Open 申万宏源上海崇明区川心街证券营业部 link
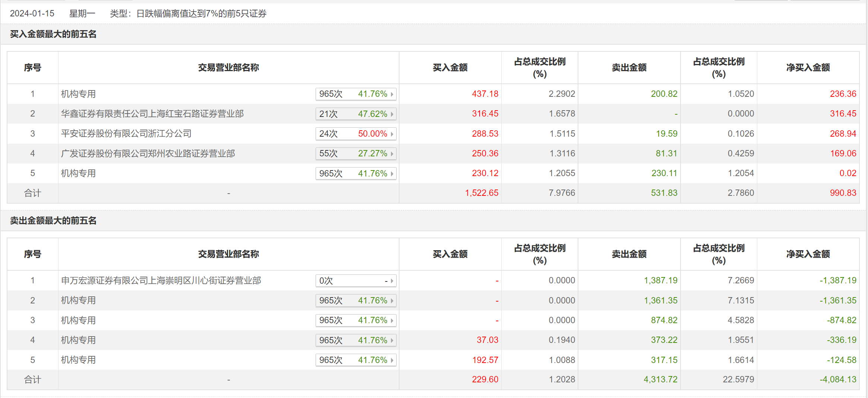The image size is (868, 398). click(x=161, y=280)
